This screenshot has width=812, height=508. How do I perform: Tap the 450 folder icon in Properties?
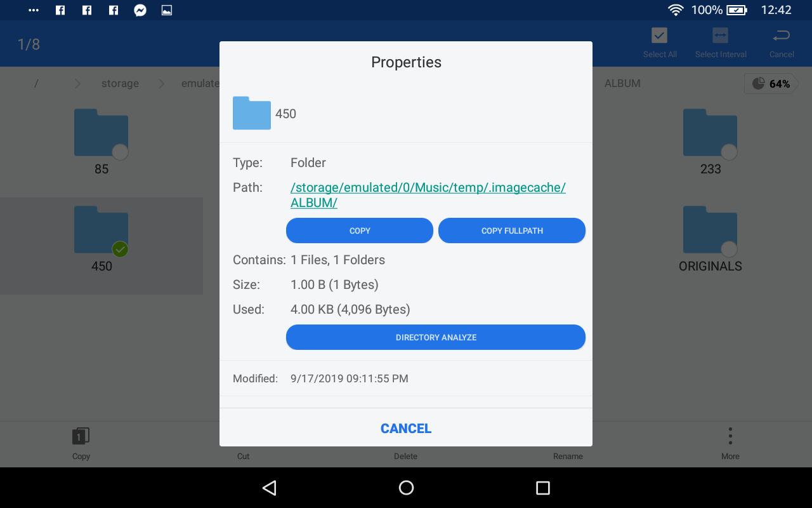252,113
